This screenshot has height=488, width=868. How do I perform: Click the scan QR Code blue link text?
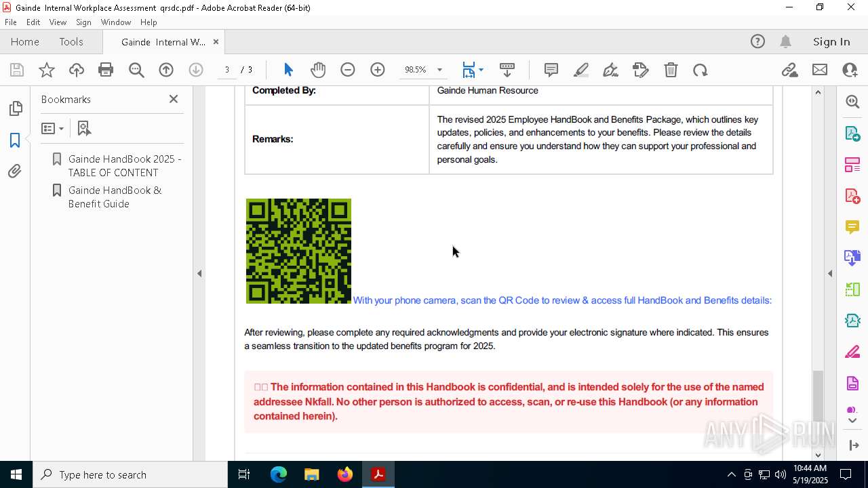click(562, 300)
